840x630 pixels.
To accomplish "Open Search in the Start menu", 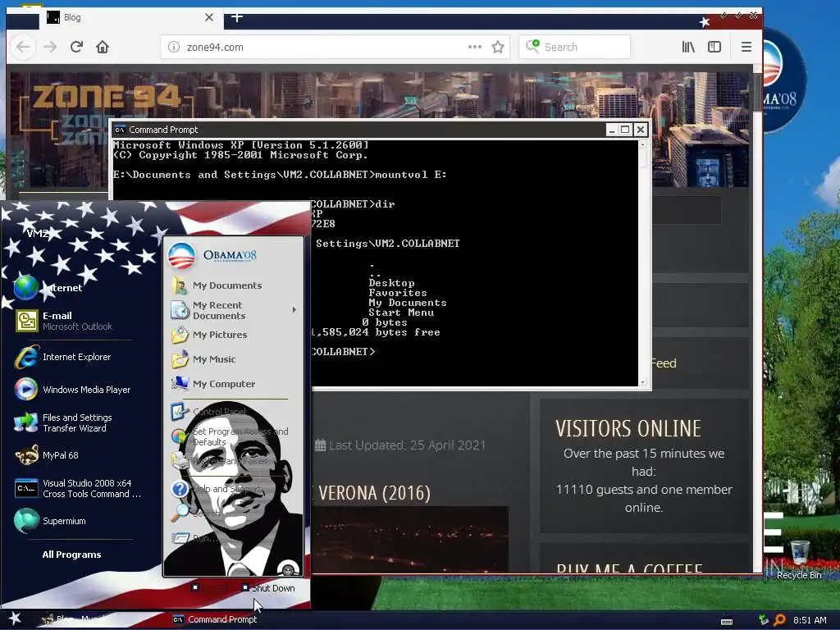I will click(196, 514).
